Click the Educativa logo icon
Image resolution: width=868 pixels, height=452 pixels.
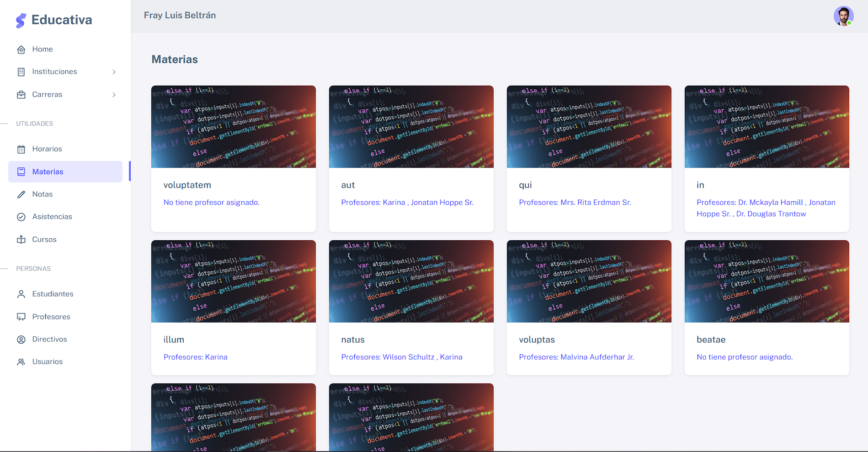point(21,21)
